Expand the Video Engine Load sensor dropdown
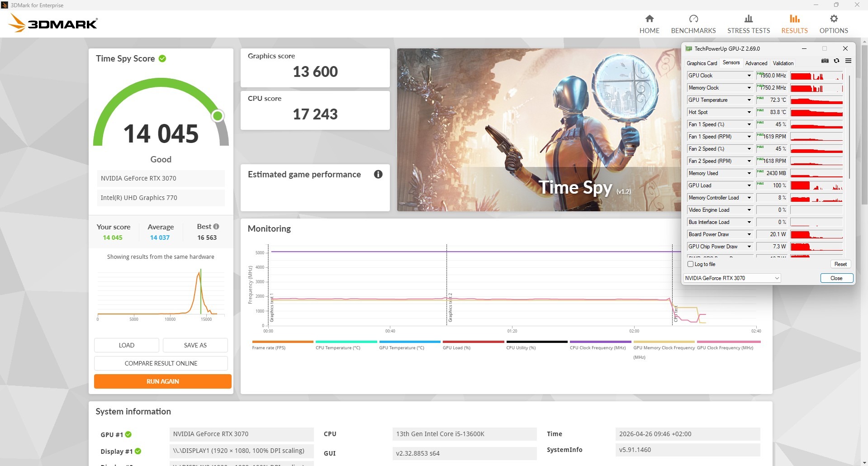 [749, 210]
